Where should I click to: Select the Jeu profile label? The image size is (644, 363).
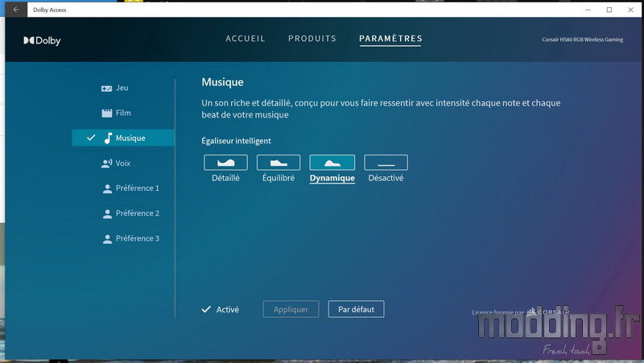(122, 88)
